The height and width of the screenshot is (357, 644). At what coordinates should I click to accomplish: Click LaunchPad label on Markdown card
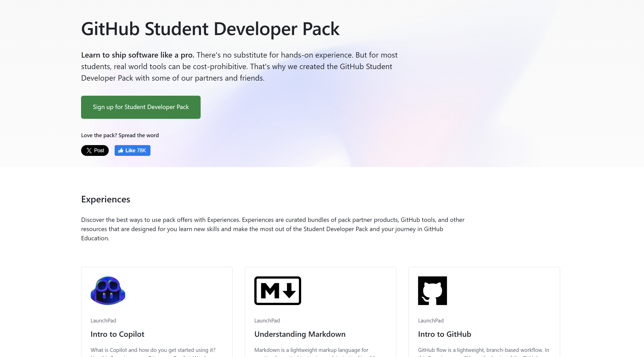point(267,320)
